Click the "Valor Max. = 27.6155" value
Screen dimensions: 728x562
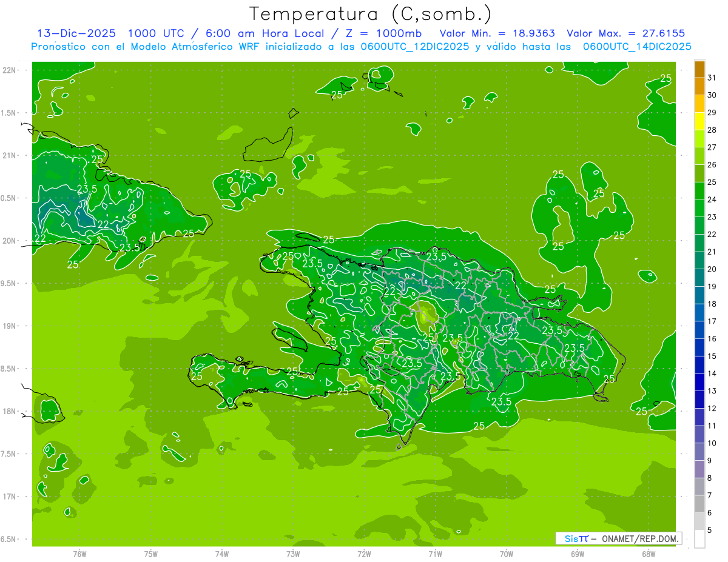click(x=626, y=33)
